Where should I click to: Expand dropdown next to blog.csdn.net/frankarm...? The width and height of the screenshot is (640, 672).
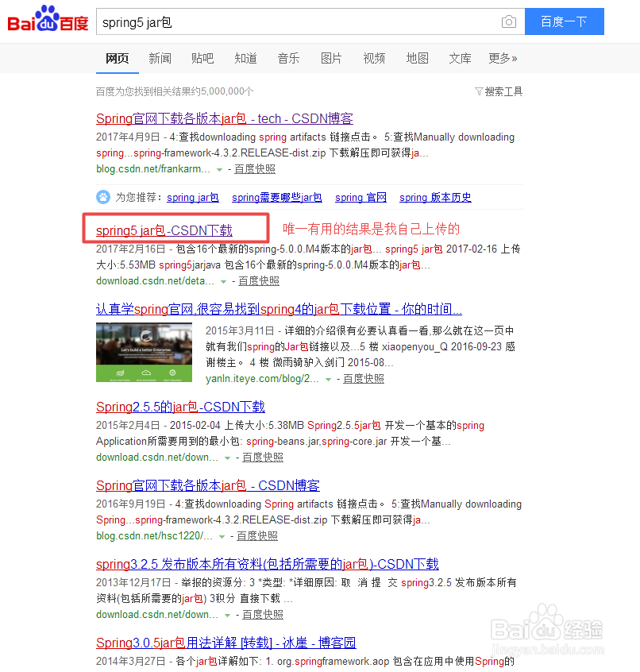pos(220,170)
